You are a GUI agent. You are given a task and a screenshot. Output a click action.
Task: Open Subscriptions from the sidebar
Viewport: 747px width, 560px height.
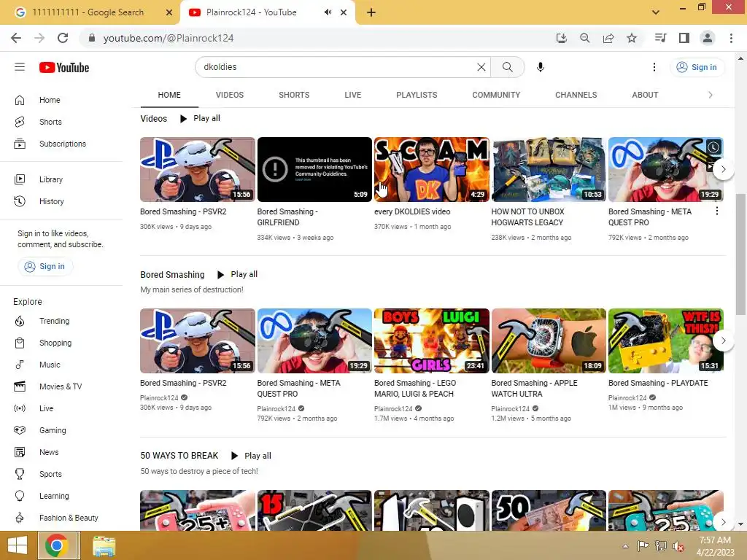click(x=61, y=144)
